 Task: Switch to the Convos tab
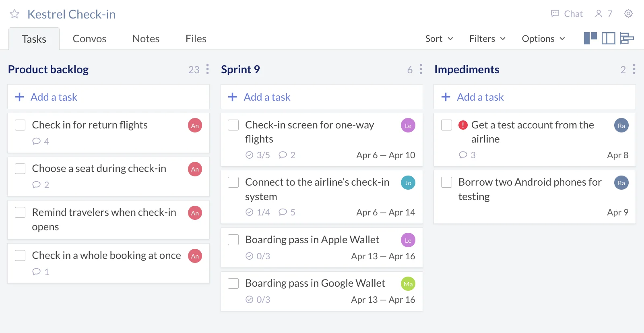point(89,39)
